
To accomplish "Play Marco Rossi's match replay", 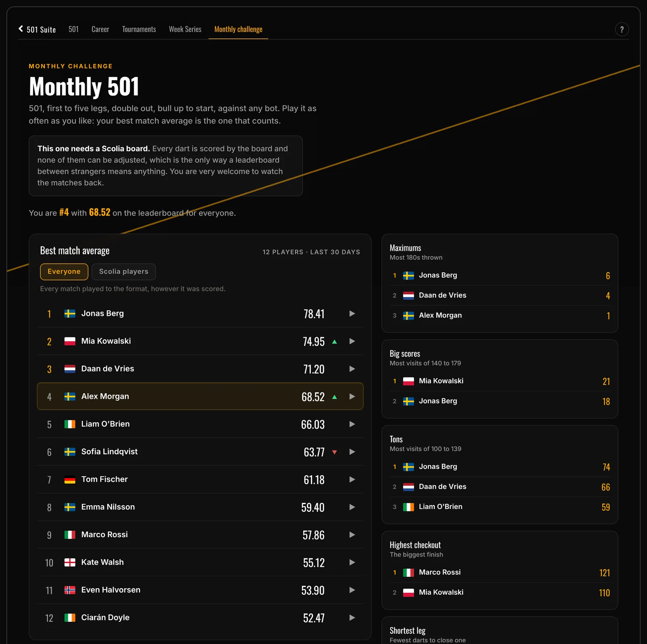I will pos(352,535).
